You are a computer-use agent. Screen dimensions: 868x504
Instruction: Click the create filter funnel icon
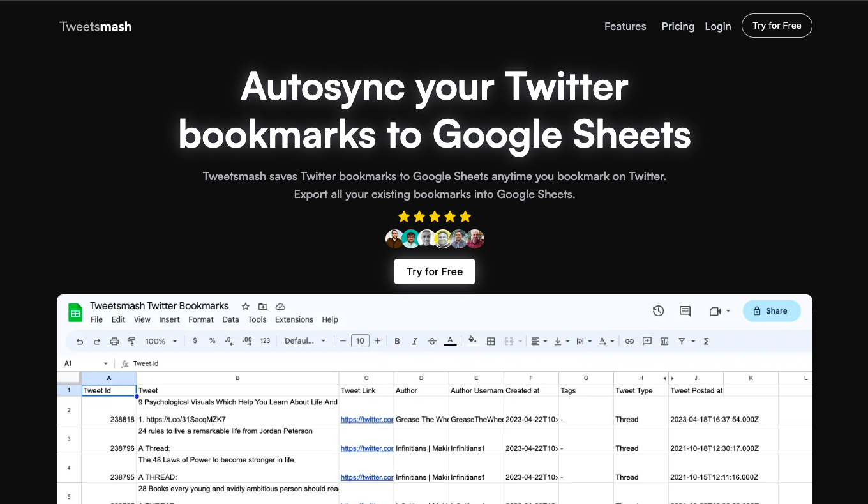(682, 341)
